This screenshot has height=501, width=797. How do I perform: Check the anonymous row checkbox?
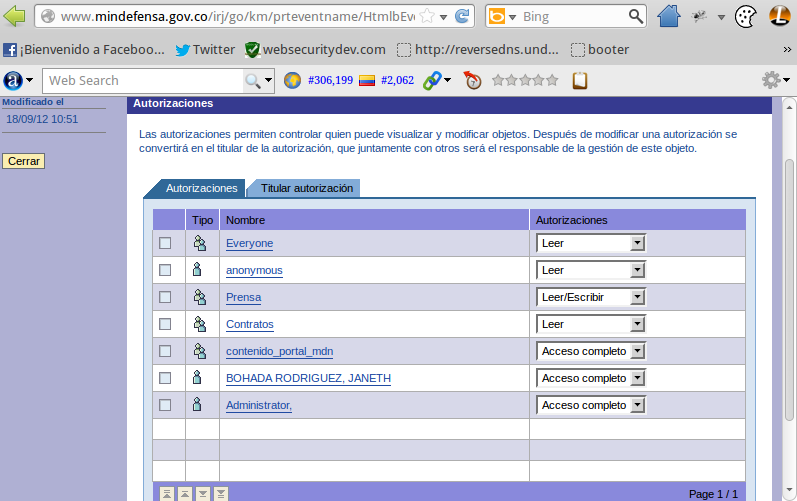[x=165, y=270]
